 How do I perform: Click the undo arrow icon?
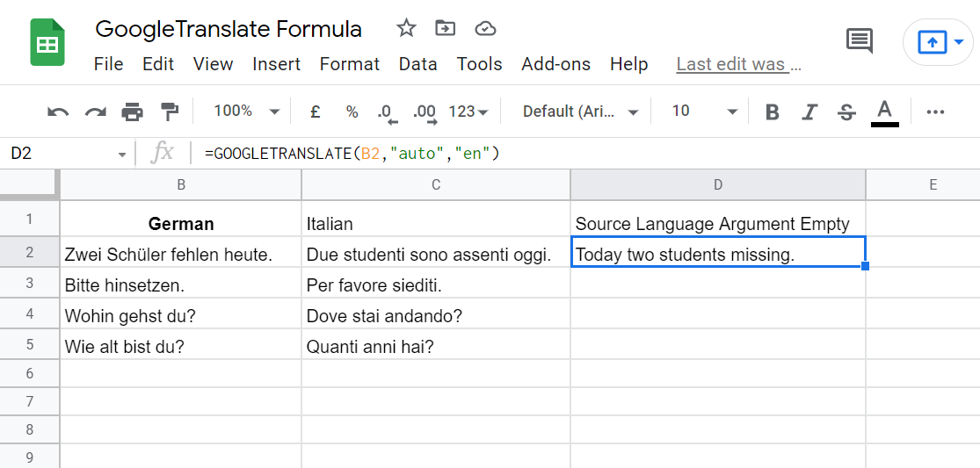[58, 112]
